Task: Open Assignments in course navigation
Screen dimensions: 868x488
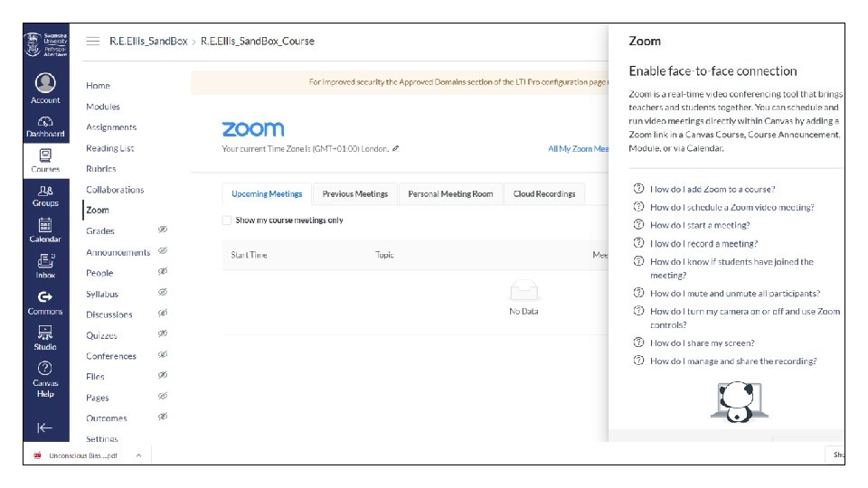Action: point(111,127)
